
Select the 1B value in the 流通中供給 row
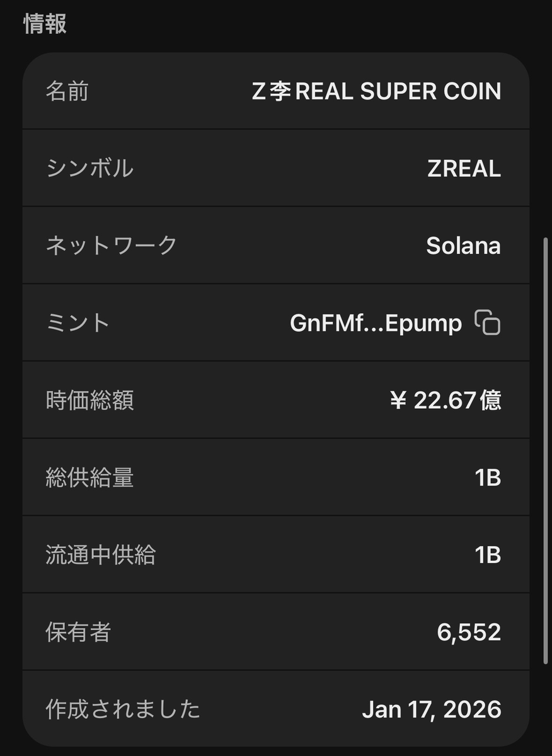pos(488,555)
